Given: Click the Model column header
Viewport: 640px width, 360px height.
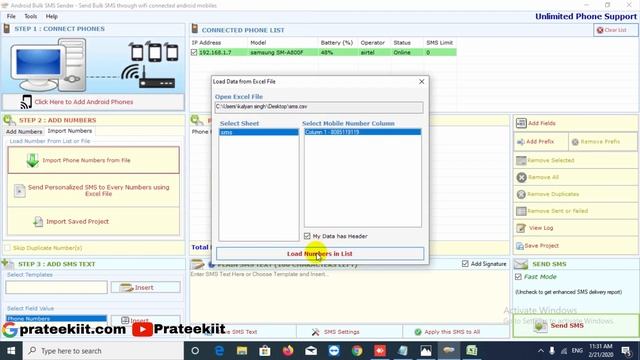Looking at the screenshot, I should (258, 42).
